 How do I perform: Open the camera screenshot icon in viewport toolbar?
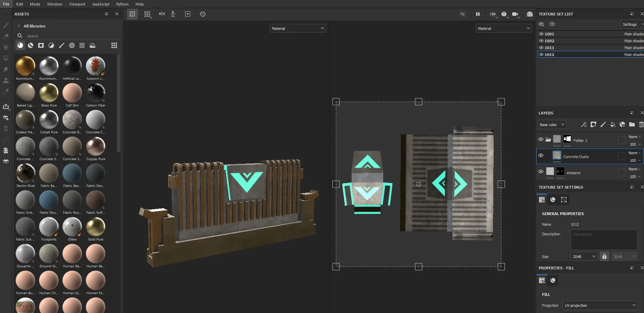[530, 14]
